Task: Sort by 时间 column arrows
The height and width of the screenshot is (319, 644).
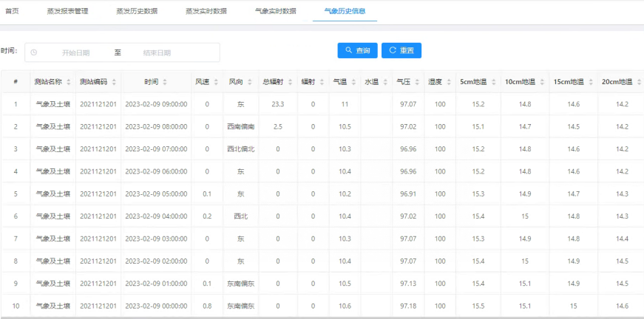Action: [165, 82]
